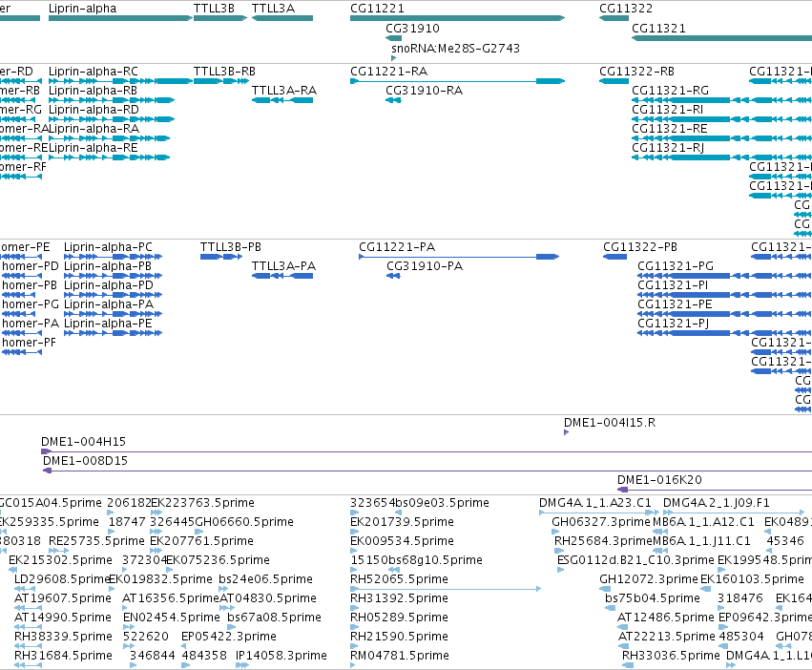Click EST EK215302.5prime
812x670 pixels.
click(x=60, y=560)
